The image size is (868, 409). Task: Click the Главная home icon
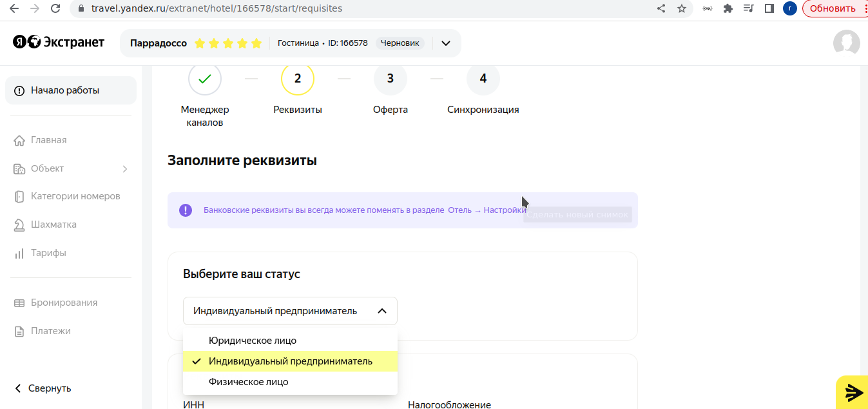point(19,141)
